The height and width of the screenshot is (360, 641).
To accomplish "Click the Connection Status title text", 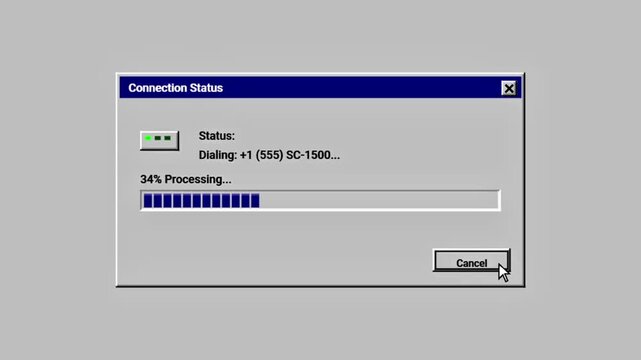I will [x=176, y=88].
